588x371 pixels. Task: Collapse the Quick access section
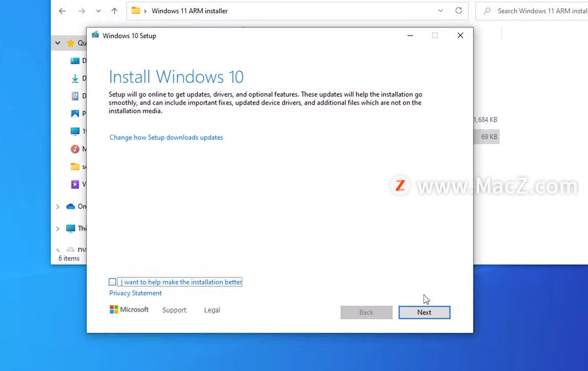[x=58, y=43]
